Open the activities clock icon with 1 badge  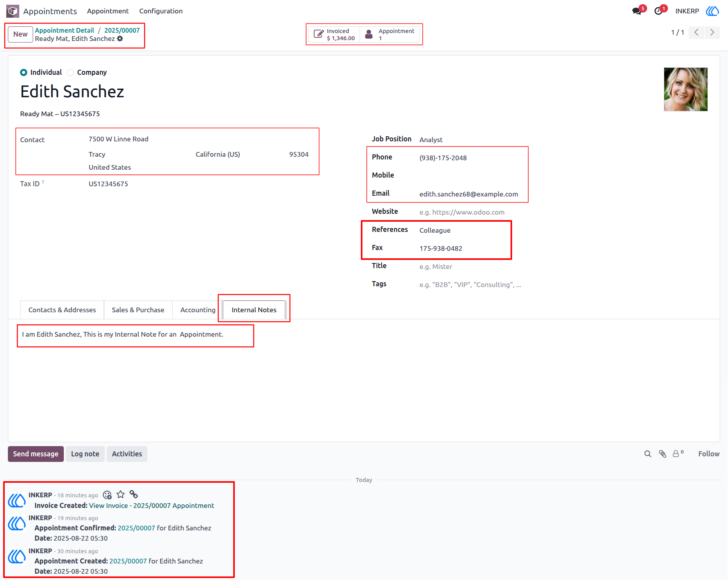(658, 11)
